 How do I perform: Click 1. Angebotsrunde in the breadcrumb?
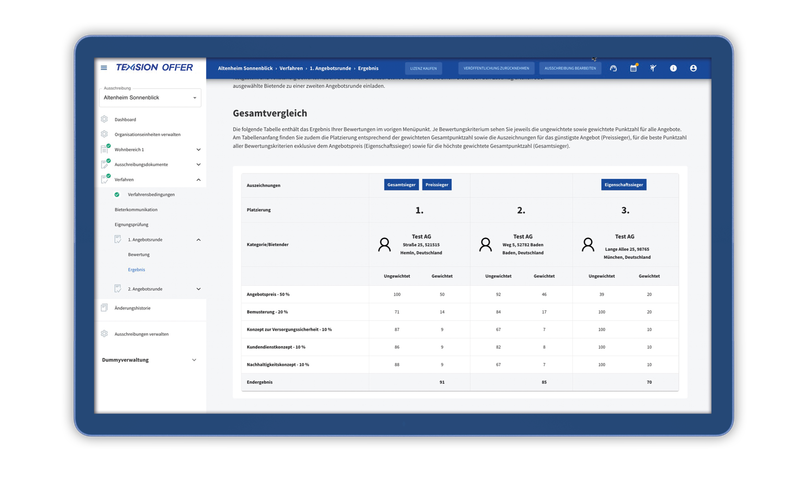[x=330, y=68]
